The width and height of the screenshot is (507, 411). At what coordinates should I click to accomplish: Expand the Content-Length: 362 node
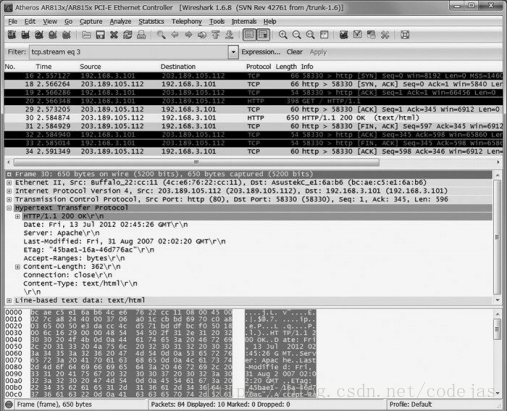point(17,267)
